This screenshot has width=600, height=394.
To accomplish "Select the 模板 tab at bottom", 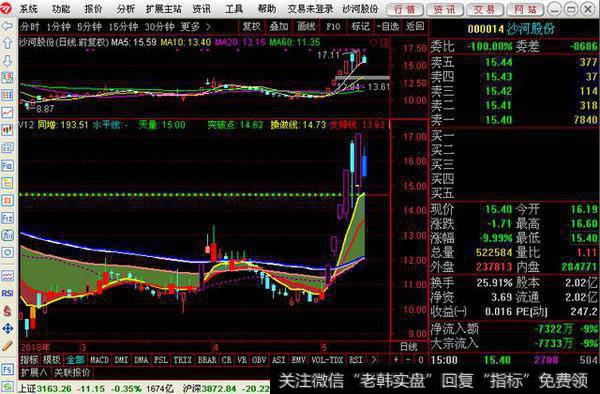I will (52, 360).
